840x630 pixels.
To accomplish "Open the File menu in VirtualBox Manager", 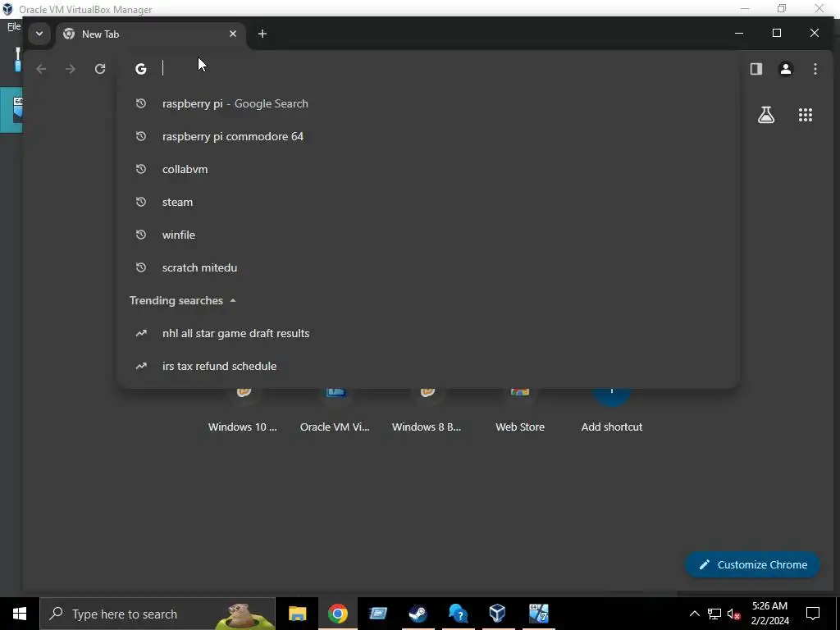I will [13, 25].
